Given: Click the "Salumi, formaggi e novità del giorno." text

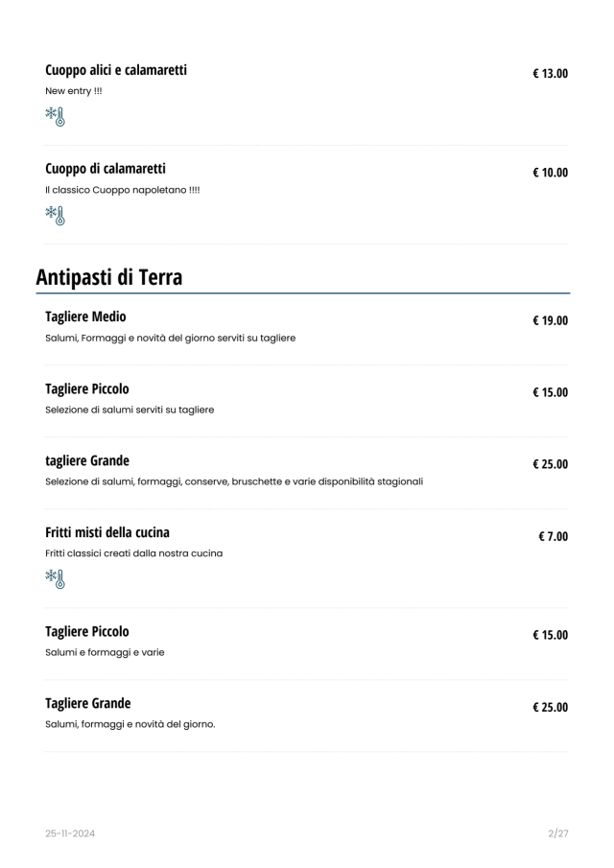Looking at the screenshot, I should [130, 724].
